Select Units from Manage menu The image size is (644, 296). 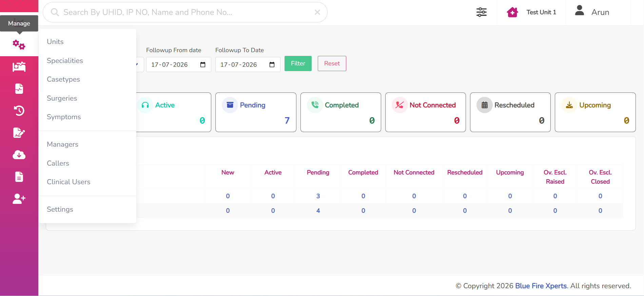click(55, 42)
